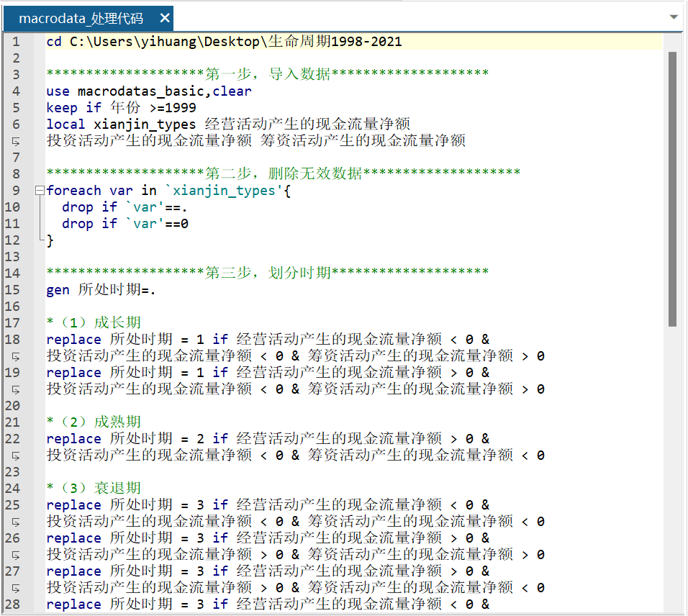Viewport: 688px width, 616px height.
Task: Click "drop if `var'==0" on line 11
Action: [x=125, y=224]
